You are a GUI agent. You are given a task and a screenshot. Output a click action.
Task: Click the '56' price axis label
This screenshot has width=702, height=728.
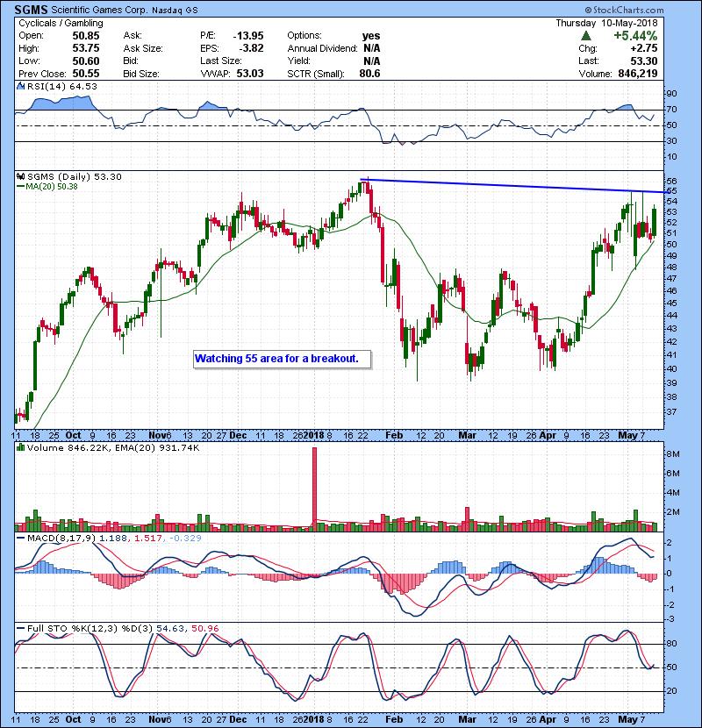tap(672, 181)
